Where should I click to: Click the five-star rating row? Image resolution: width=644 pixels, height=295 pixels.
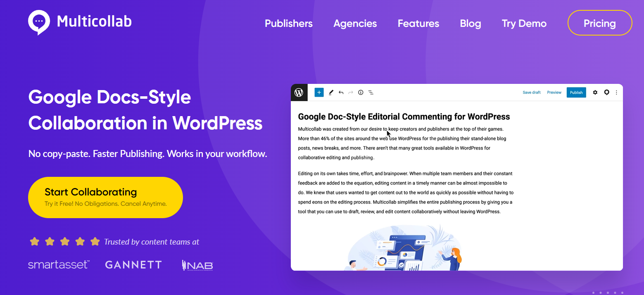[65, 242]
